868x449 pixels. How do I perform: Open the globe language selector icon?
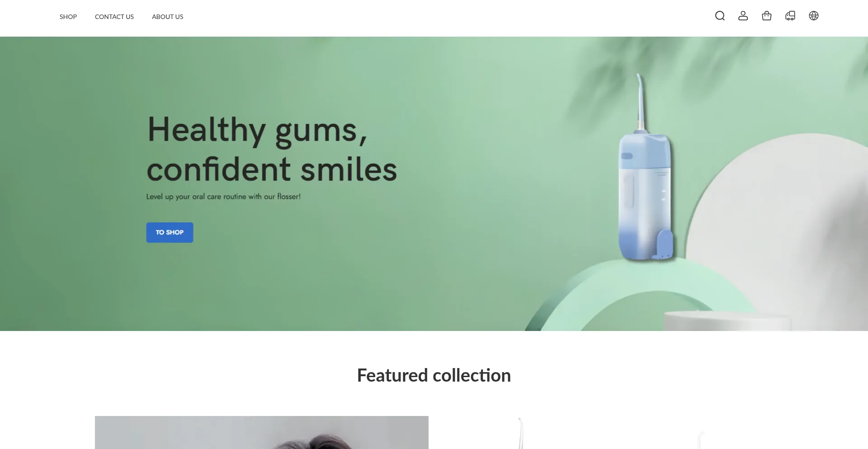pos(814,16)
